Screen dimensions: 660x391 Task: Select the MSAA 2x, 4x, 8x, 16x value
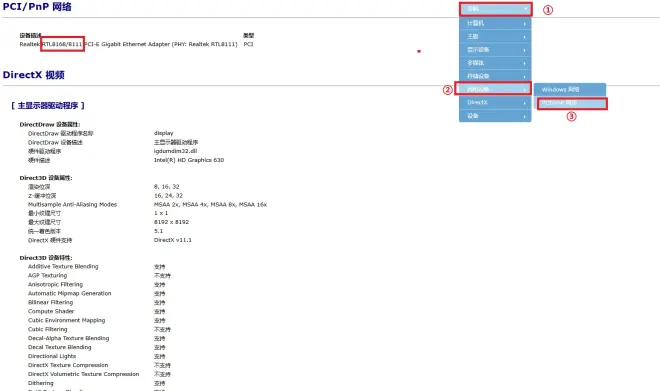(x=210, y=205)
